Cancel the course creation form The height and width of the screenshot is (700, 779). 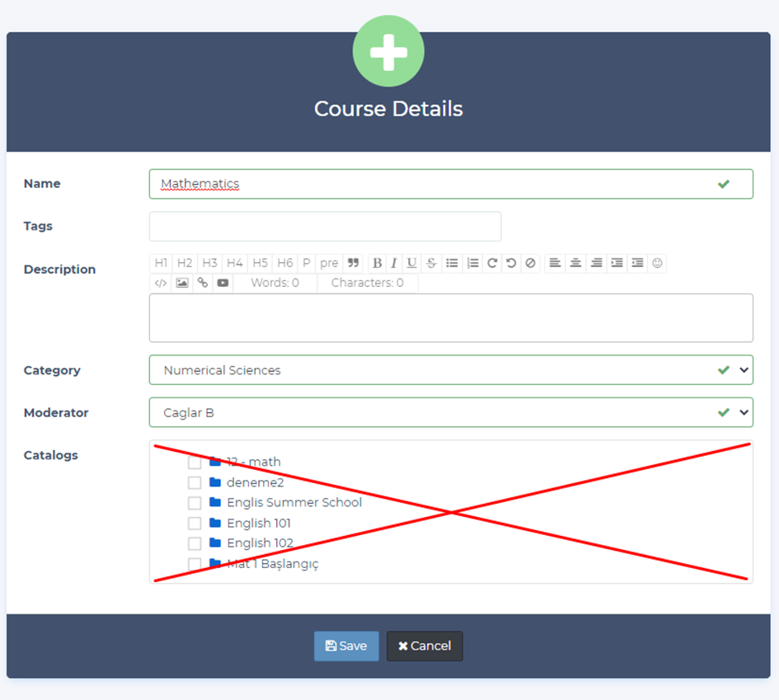pyautogui.click(x=425, y=646)
